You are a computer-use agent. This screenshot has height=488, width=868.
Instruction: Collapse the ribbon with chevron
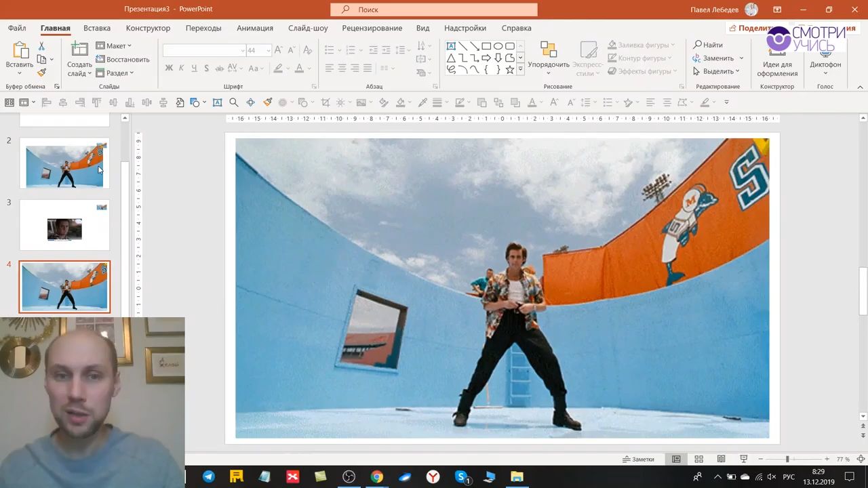860,87
